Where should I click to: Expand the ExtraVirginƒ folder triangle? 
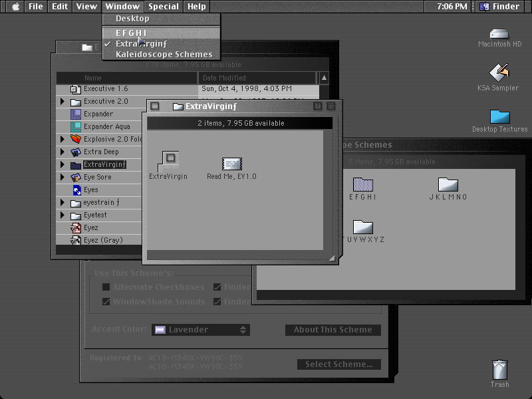62,164
